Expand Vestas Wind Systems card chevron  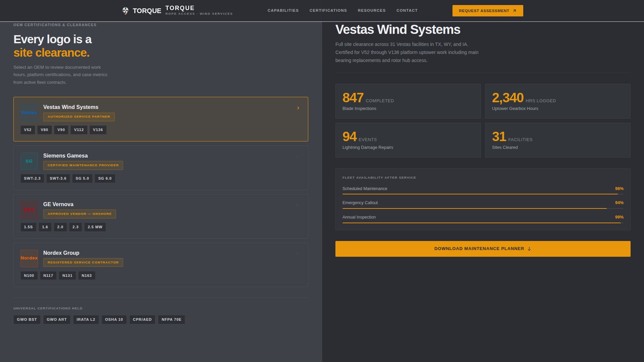[298, 108]
